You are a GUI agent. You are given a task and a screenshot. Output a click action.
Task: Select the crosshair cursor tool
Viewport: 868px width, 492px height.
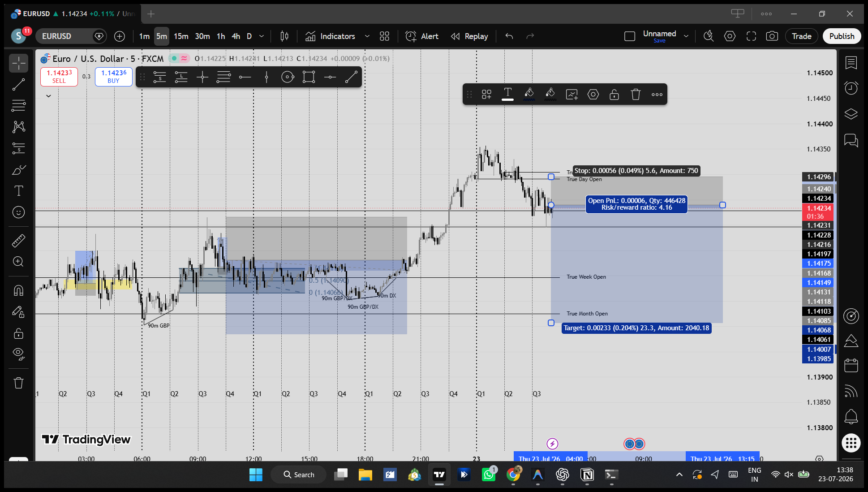pyautogui.click(x=19, y=63)
